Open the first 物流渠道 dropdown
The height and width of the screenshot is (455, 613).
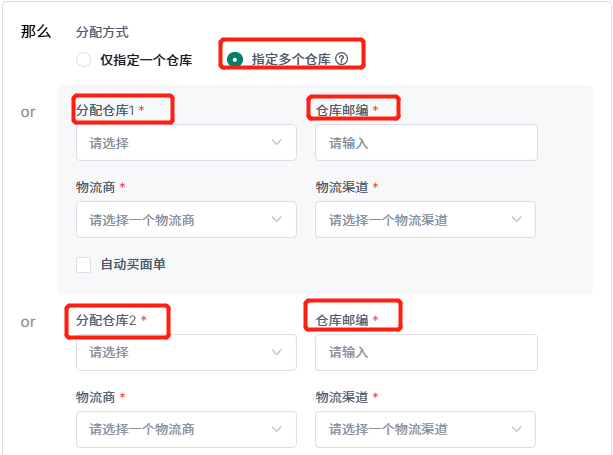coord(425,219)
